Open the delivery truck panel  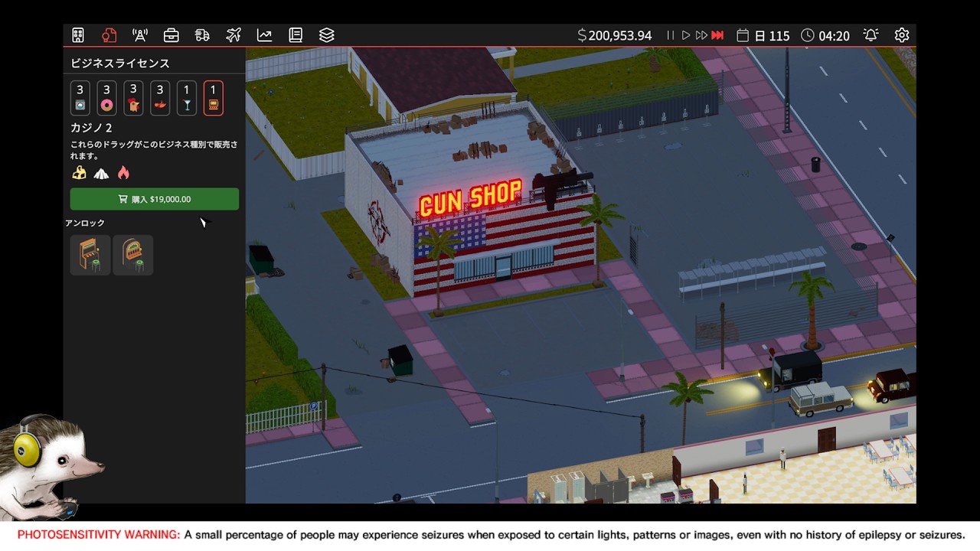click(x=202, y=35)
